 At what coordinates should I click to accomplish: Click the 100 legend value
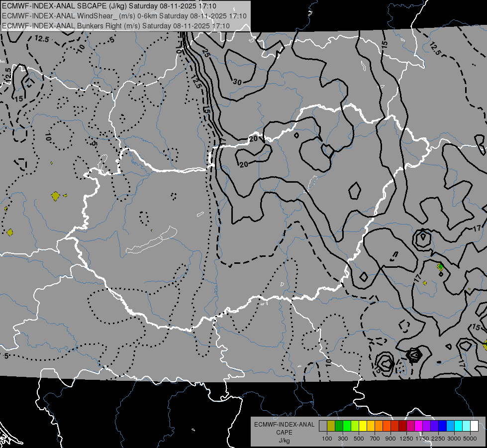point(327,439)
